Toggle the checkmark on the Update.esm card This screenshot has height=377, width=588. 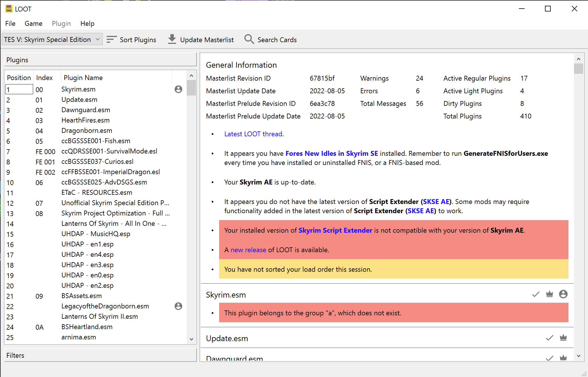coord(550,338)
